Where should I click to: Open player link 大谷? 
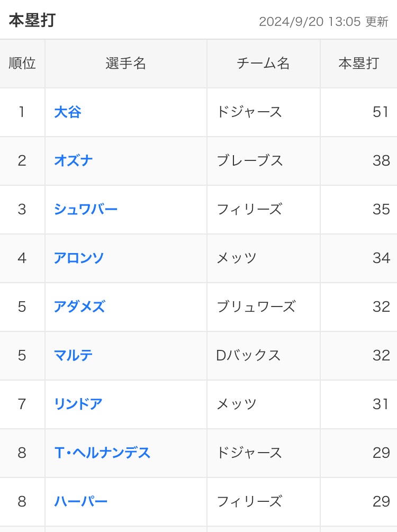(x=68, y=112)
